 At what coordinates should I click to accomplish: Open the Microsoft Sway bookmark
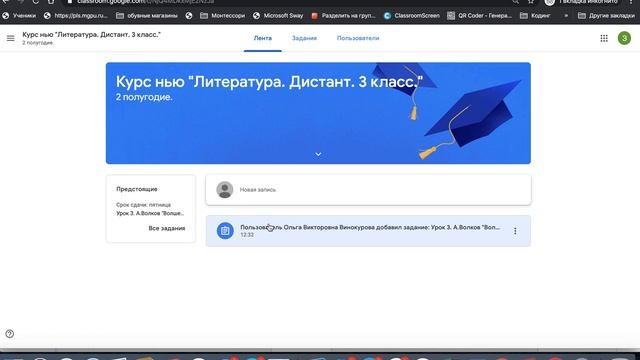coord(278,16)
